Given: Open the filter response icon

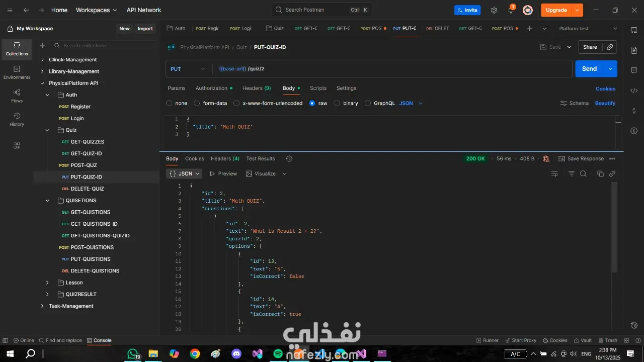Looking at the screenshot, I should (x=572, y=173).
